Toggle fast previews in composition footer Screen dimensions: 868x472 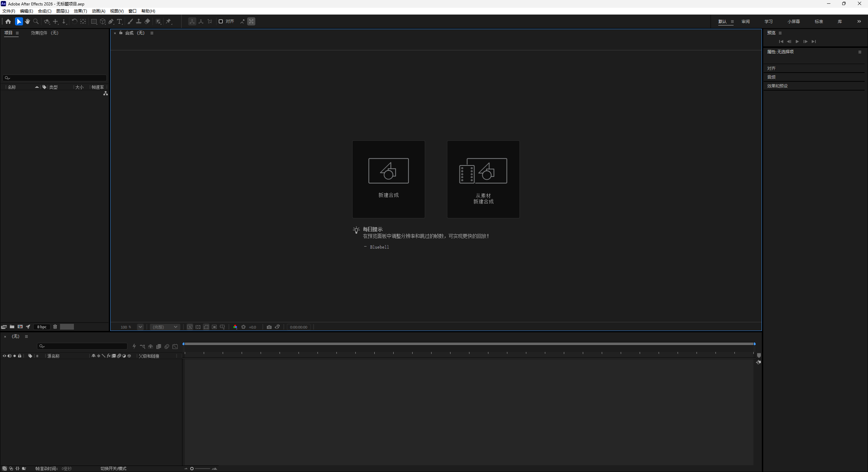[x=190, y=327]
